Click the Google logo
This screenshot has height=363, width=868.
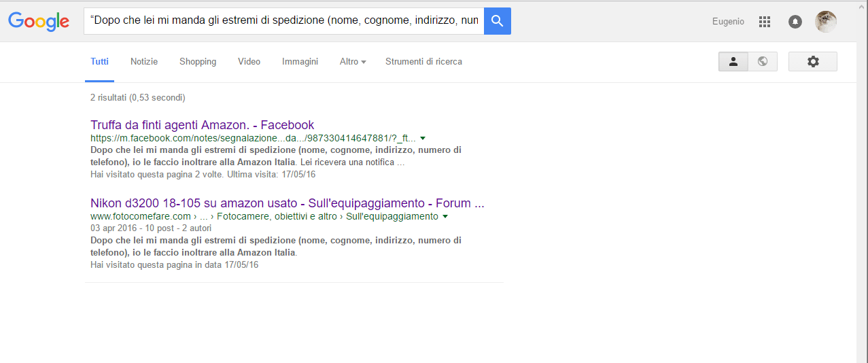click(x=39, y=21)
